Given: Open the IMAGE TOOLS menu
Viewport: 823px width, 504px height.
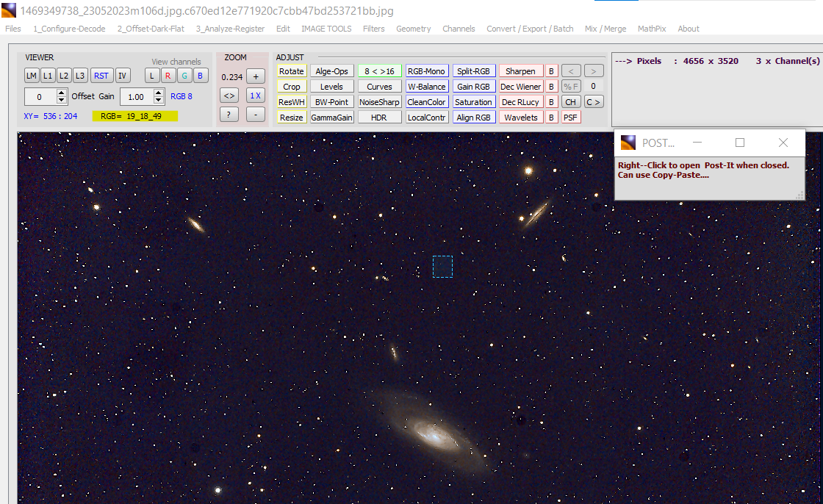Looking at the screenshot, I should coord(326,29).
